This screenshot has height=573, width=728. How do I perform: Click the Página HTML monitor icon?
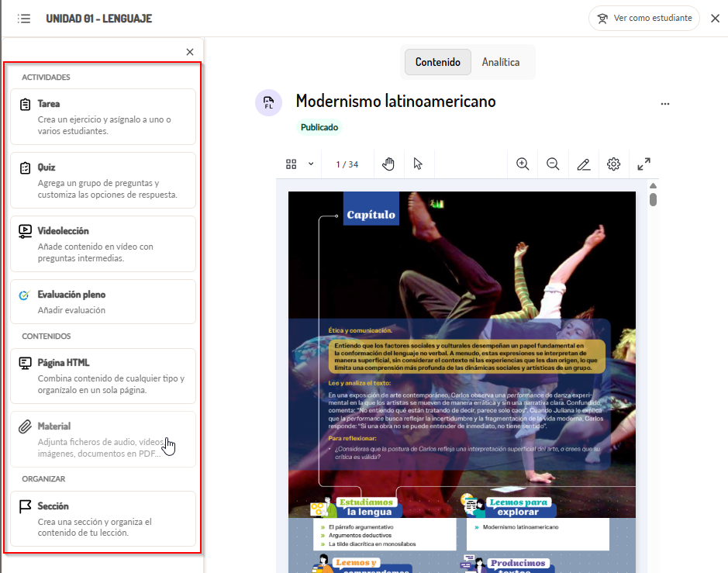click(25, 363)
